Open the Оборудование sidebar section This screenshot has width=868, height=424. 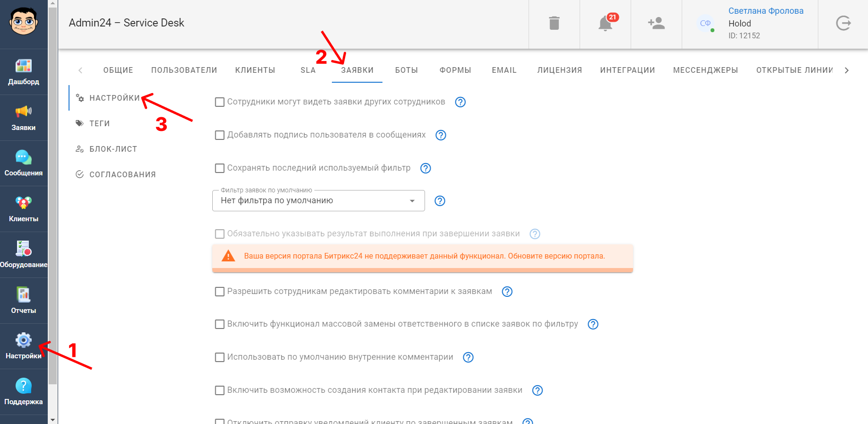(x=24, y=255)
